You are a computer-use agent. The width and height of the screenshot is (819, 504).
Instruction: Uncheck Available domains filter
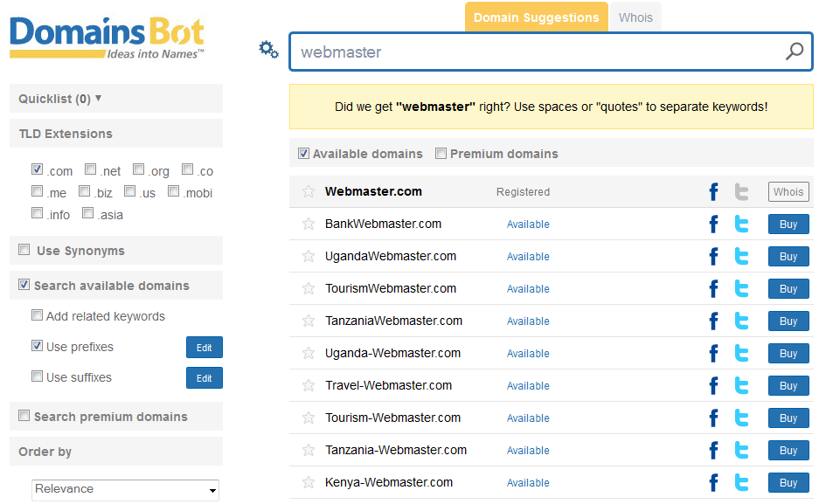coord(303,154)
